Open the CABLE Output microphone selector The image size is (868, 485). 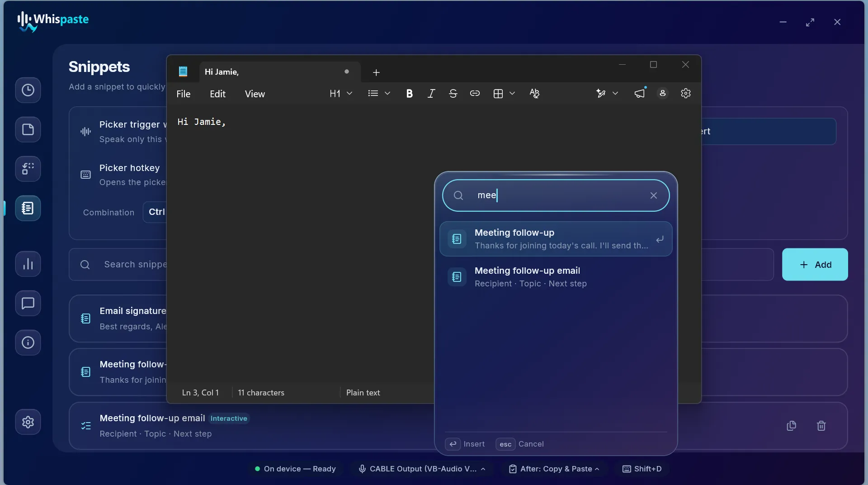point(422,469)
